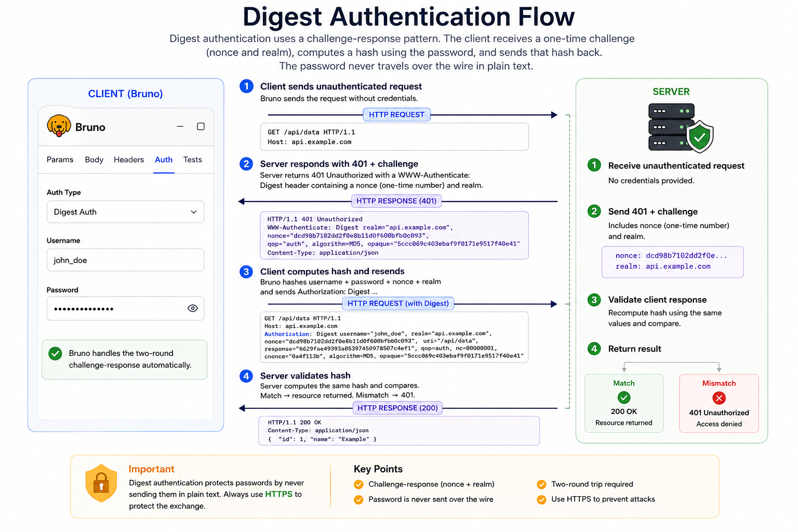Switch to the Headers tab
798x532 pixels.
(x=129, y=159)
